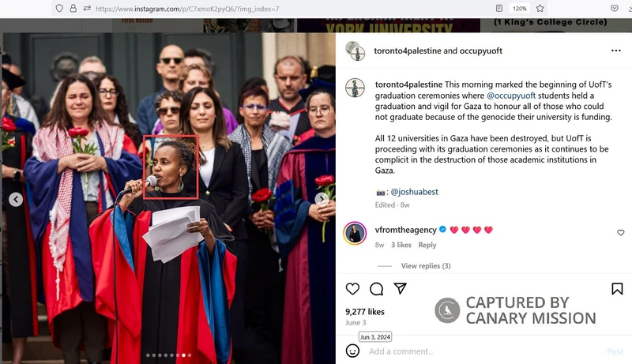Like the post with the heart icon
Viewport: 632px width, 364px height.
352,289
